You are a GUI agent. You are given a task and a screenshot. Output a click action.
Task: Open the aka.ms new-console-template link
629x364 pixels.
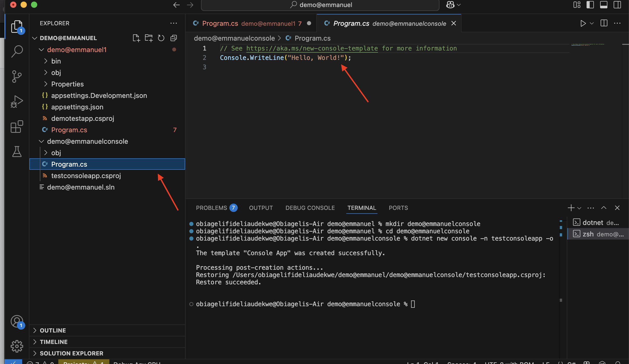pyautogui.click(x=312, y=48)
